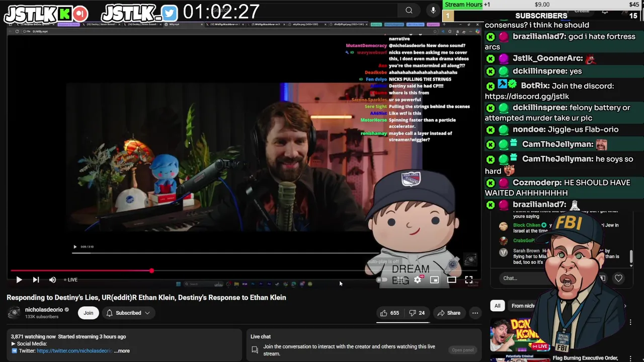
Task: Expand the Subscribed notification dropdown
Action: [128, 313]
